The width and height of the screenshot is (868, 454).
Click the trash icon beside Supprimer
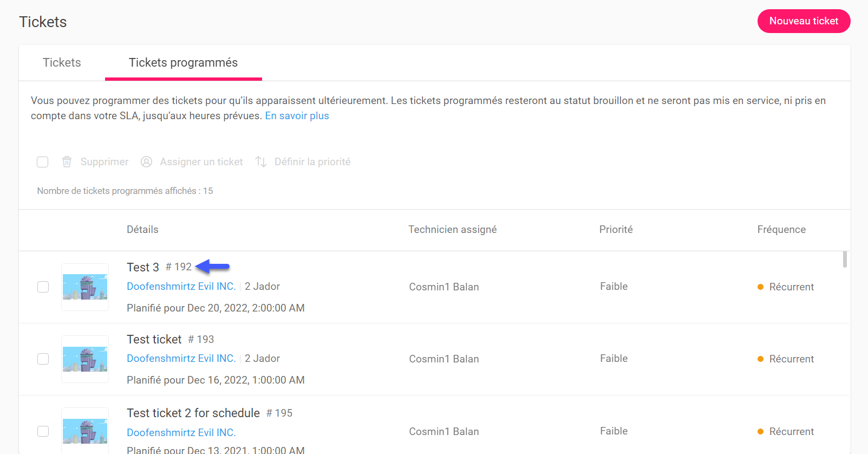point(67,162)
